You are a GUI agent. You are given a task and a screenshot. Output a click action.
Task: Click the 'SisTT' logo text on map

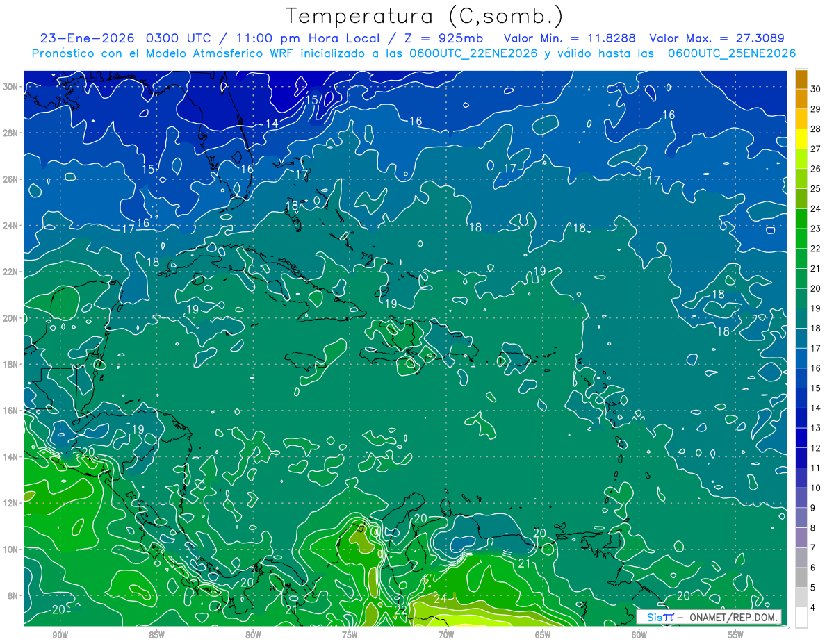click(x=660, y=617)
